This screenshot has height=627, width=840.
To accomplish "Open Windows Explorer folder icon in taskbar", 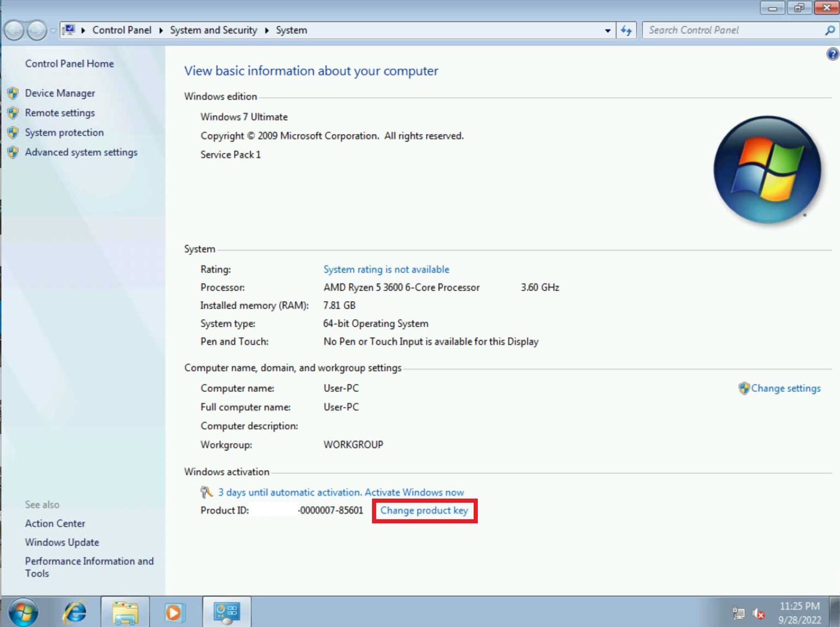I will 125,612.
